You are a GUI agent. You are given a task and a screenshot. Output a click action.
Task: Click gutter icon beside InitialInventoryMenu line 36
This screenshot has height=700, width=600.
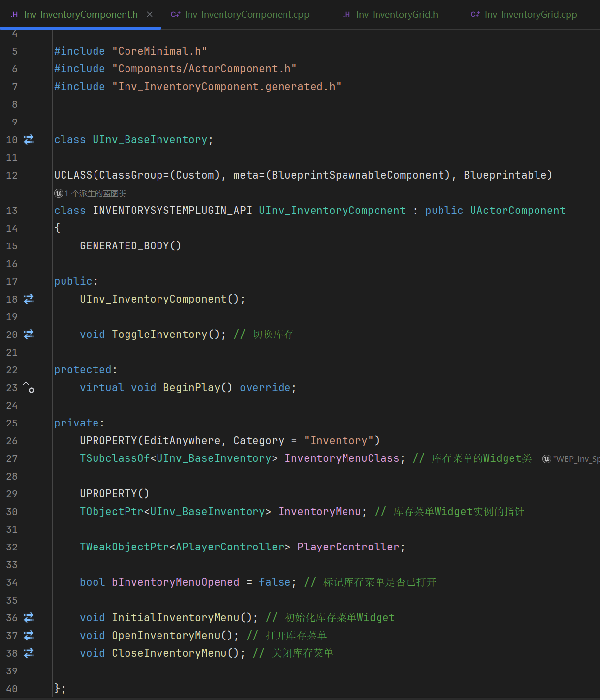coord(29,618)
